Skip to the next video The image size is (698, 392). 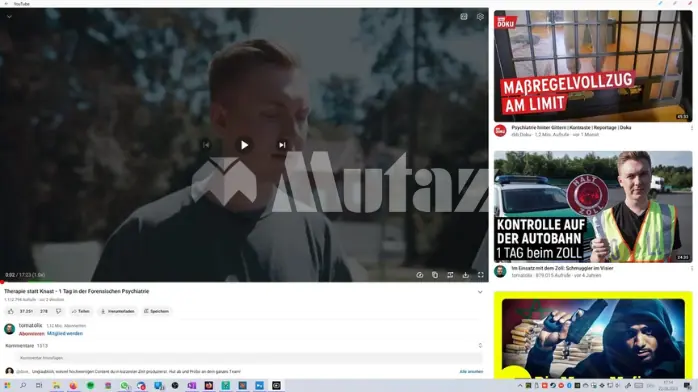tap(282, 145)
